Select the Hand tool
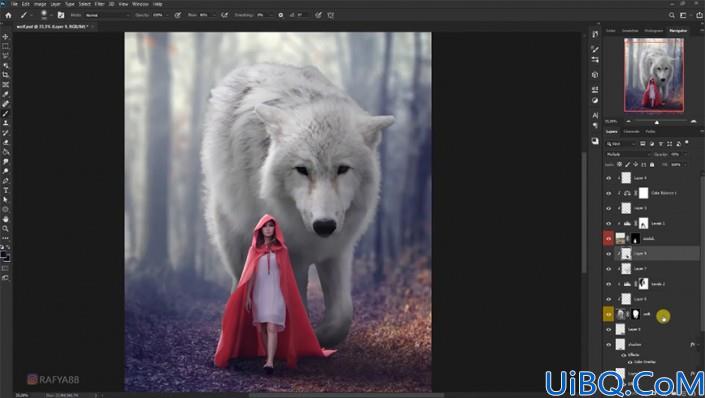The image size is (705, 398). [5, 219]
